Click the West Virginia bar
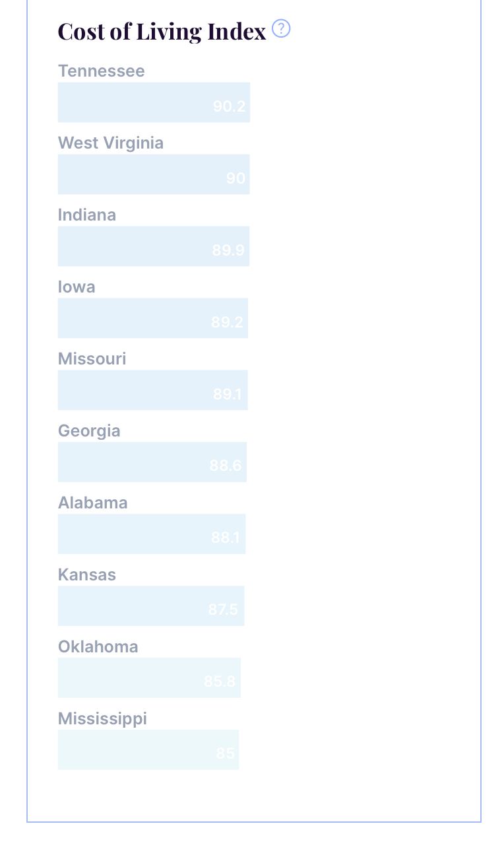This screenshot has width=504, height=863. coord(154,174)
